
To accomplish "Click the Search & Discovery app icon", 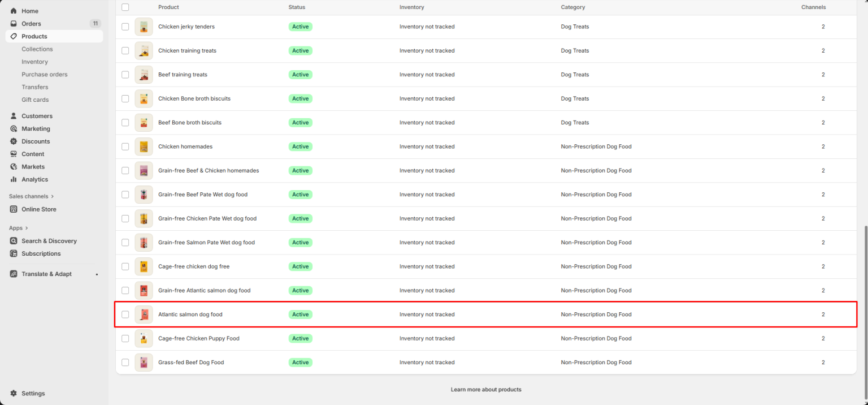I will tap(13, 240).
